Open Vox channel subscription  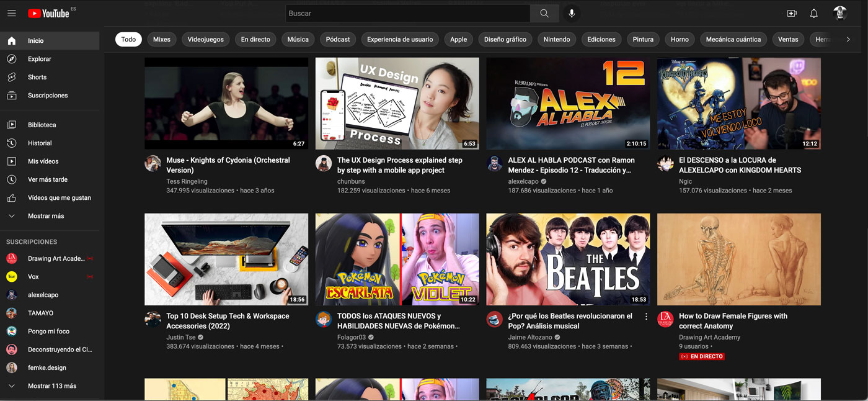point(50,276)
